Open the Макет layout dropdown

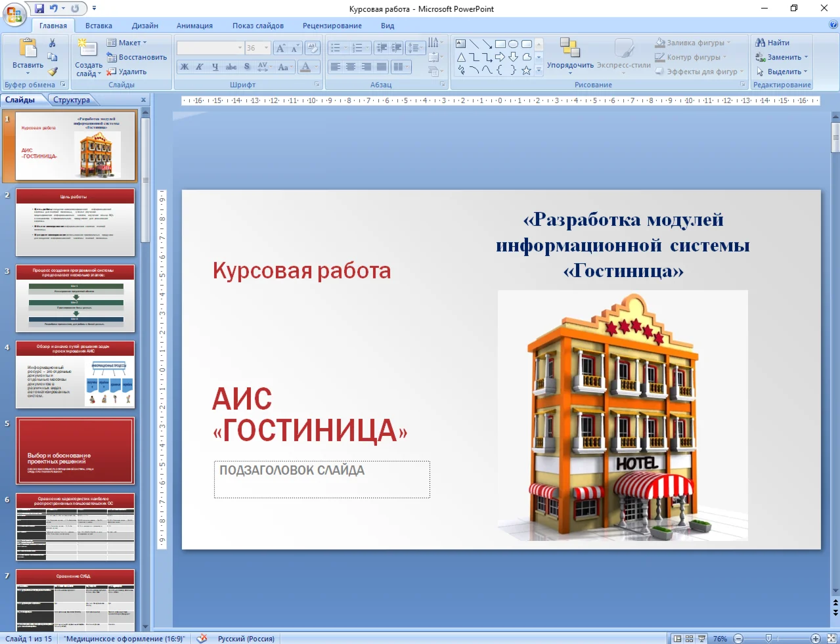click(x=127, y=43)
